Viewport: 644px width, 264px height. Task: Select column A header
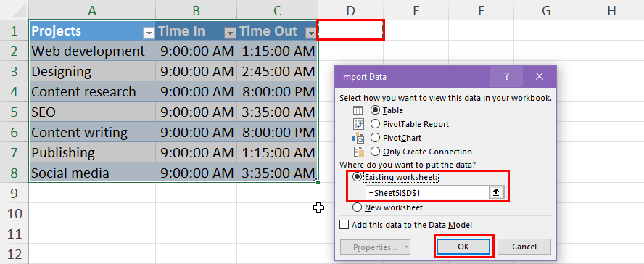tap(92, 10)
